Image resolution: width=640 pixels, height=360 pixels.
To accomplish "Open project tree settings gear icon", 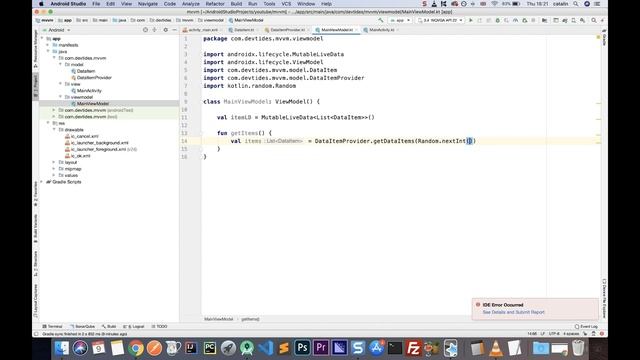I will (165, 30).
